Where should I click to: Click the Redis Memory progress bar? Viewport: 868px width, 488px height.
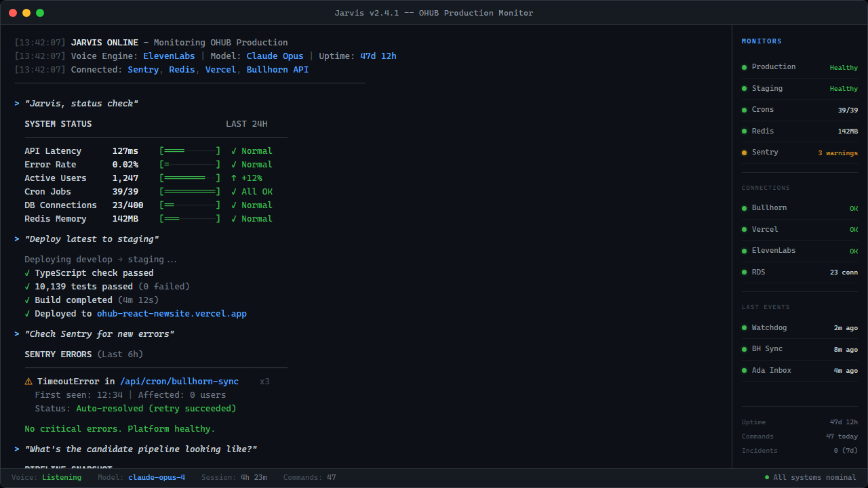(x=190, y=219)
